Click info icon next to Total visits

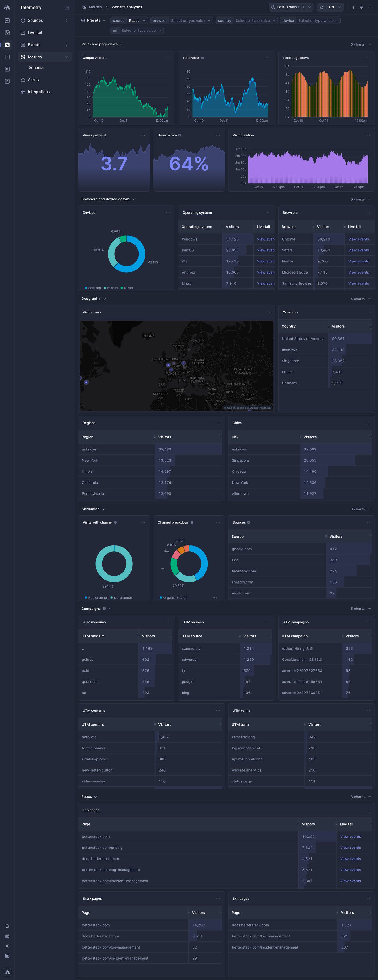coord(203,58)
